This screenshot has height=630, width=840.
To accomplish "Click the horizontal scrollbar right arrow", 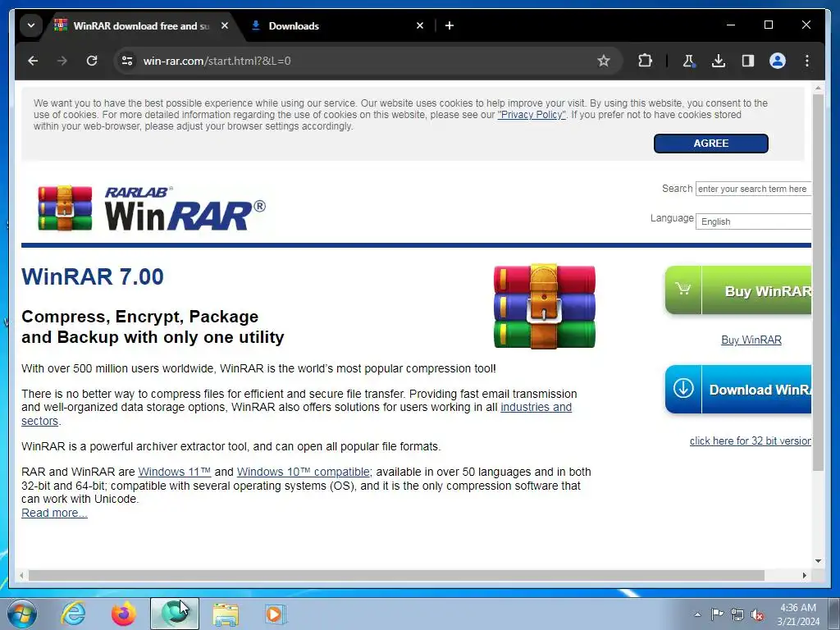I will (x=805, y=575).
